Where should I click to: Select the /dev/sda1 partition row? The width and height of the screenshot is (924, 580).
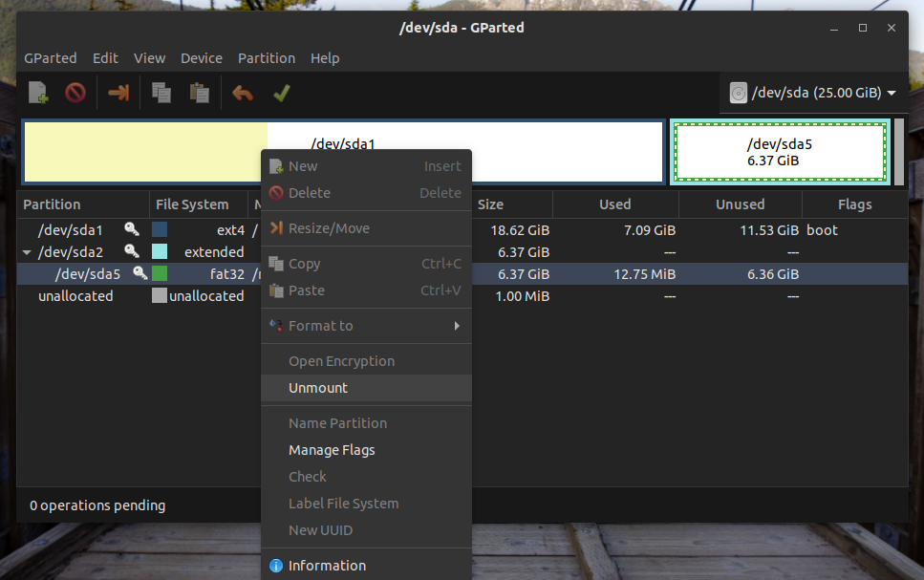pyautogui.click(x=462, y=230)
